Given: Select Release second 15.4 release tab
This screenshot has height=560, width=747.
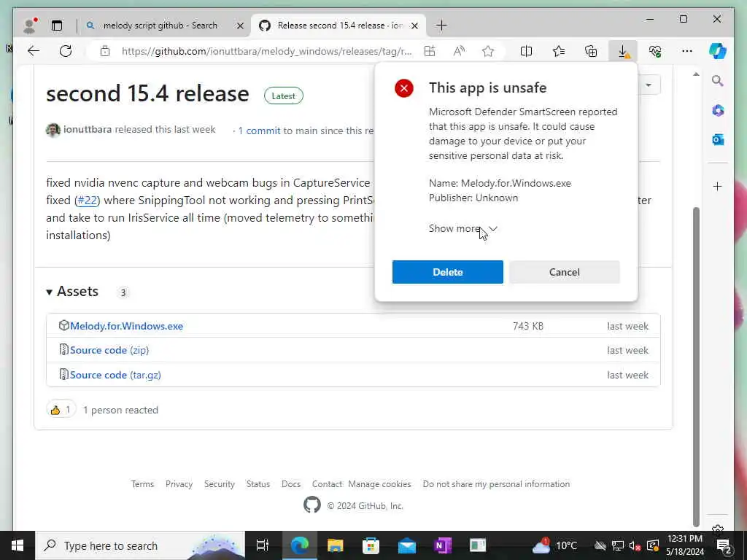Looking at the screenshot, I should coord(340,26).
